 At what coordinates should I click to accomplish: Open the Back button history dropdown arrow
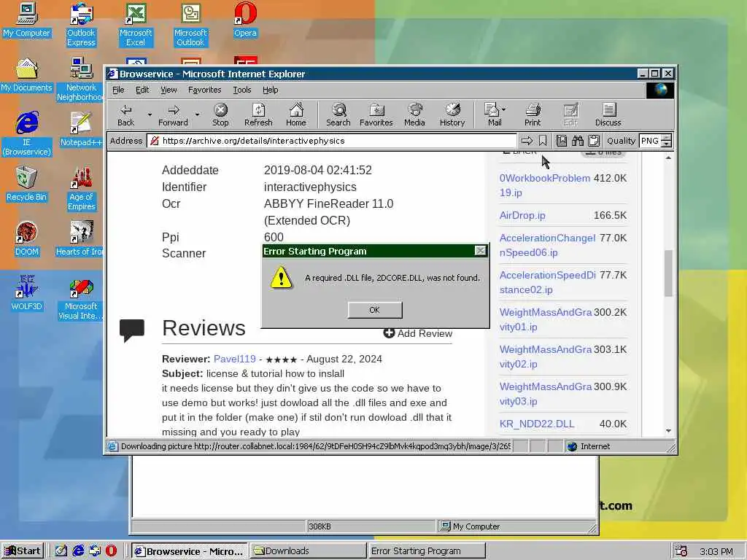pyautogui.click(x=150, y=114)
